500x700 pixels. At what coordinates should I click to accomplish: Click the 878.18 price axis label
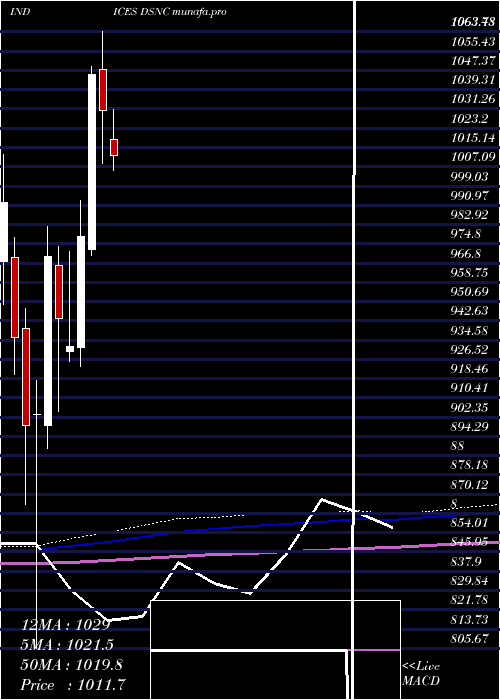coord(470,465)
